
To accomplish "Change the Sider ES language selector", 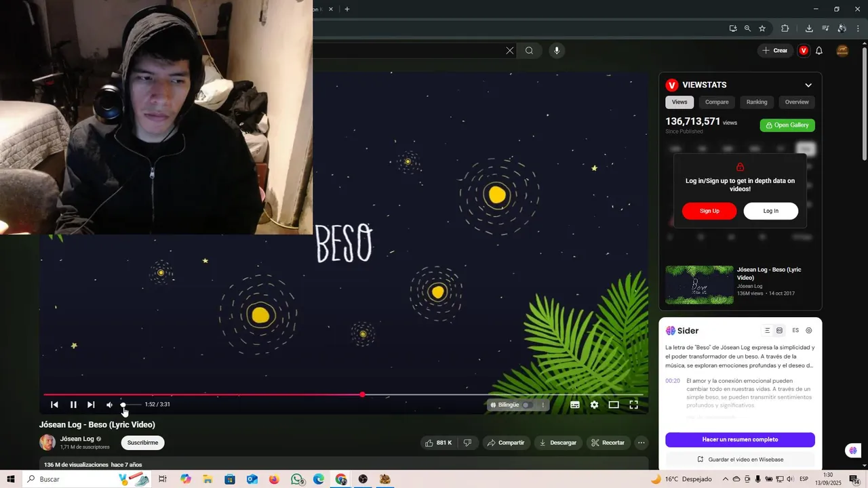I will [795, 331].
